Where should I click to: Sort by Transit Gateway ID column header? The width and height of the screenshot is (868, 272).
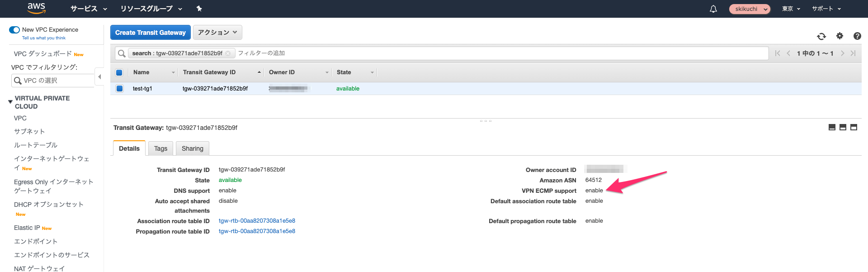(221, 72)
